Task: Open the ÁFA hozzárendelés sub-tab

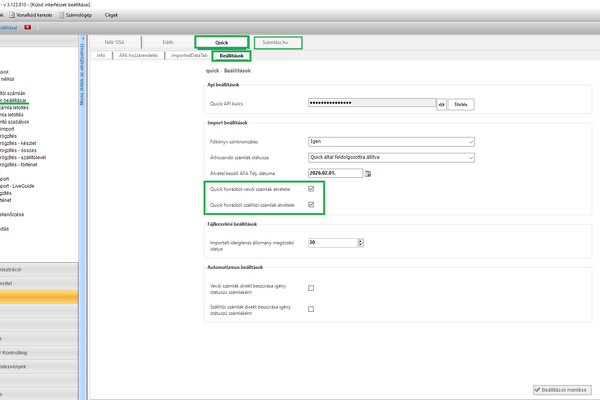Action: click(x=139, y=56)
